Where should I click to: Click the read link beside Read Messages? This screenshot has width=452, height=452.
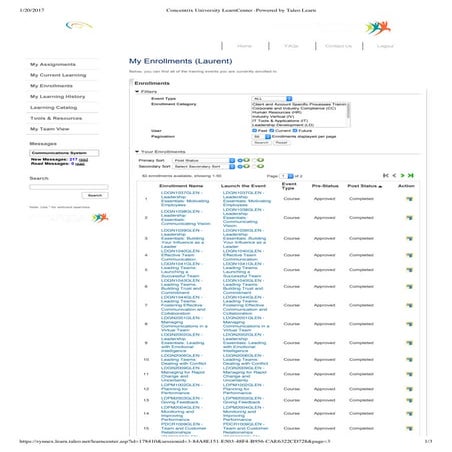[80, 164]
